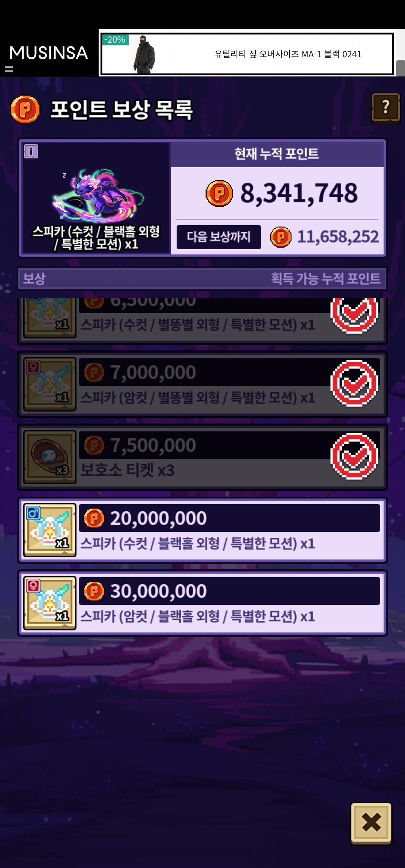Close the point reward list with X
This screenshot has width=405, height=868.
[x=371, y=823]
